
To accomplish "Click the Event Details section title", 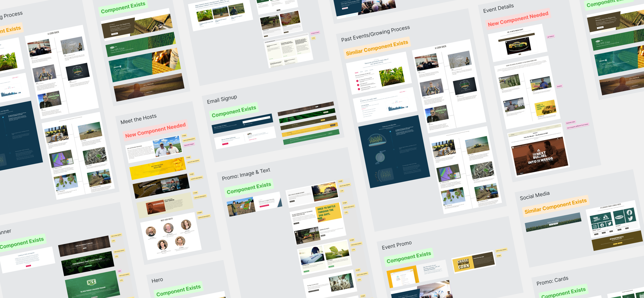I will tap(498, 8).
